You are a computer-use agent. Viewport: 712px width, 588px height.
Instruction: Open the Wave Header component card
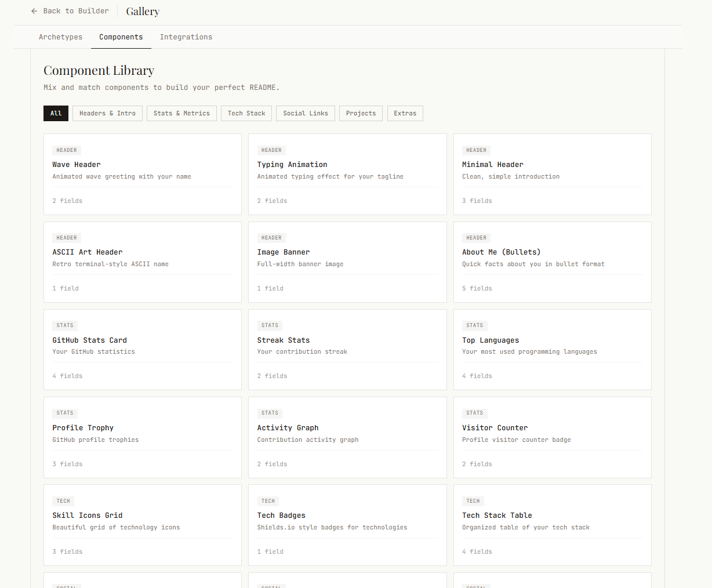tap(142, 174)
